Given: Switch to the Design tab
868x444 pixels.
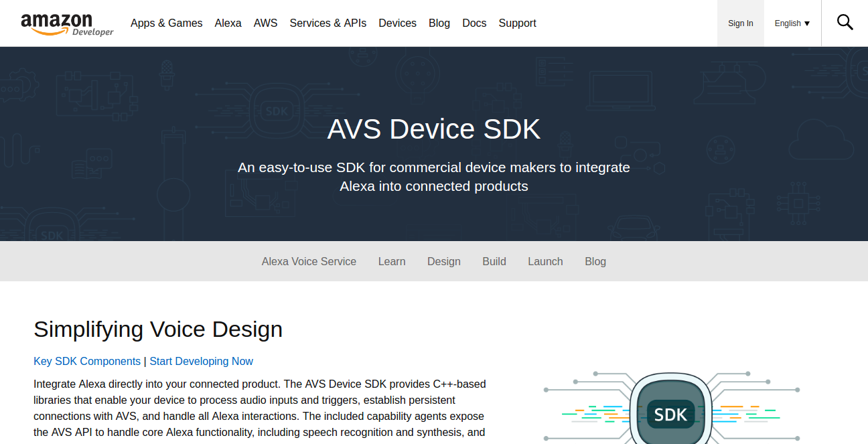Looking at the screenshot, I should click(x=443, y=261).
